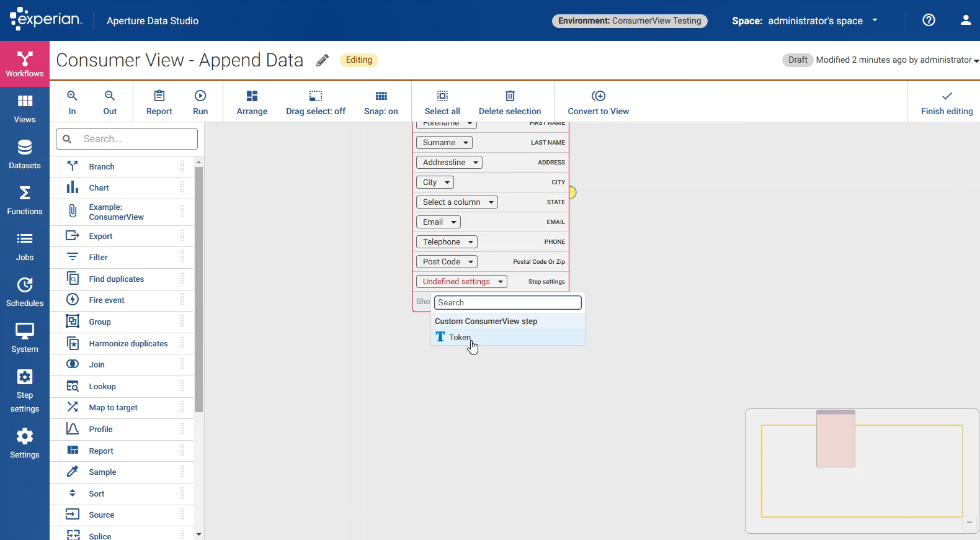This screenshot has width=980, height=540.
Task: Zoom In on the workflow canvas
Action: 72,102
